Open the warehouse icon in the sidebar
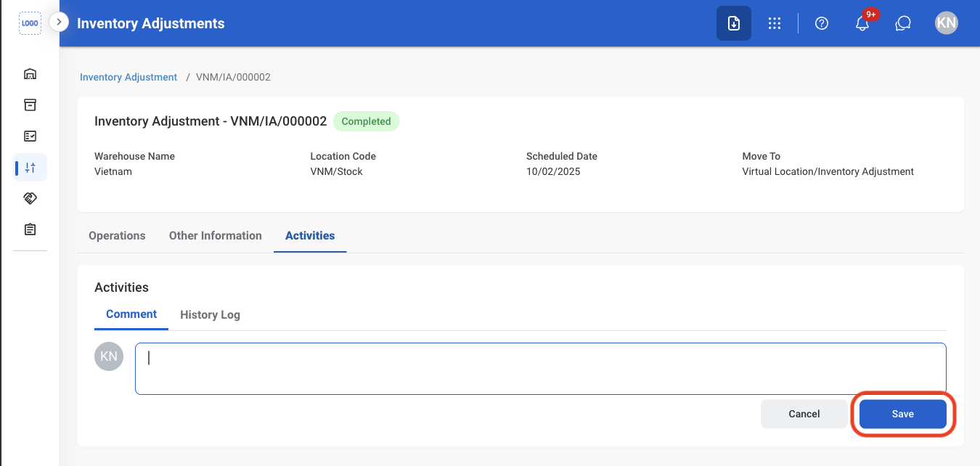 (x=30, y=73)
